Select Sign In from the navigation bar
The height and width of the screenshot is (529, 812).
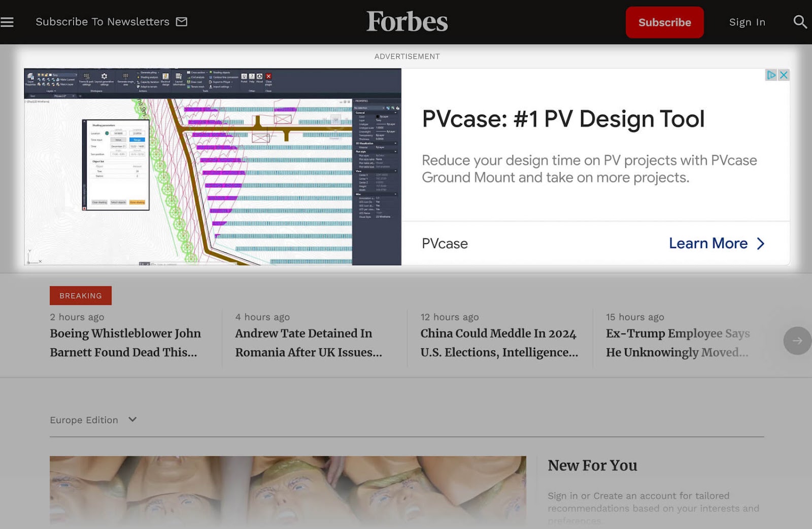coord(747,22)
